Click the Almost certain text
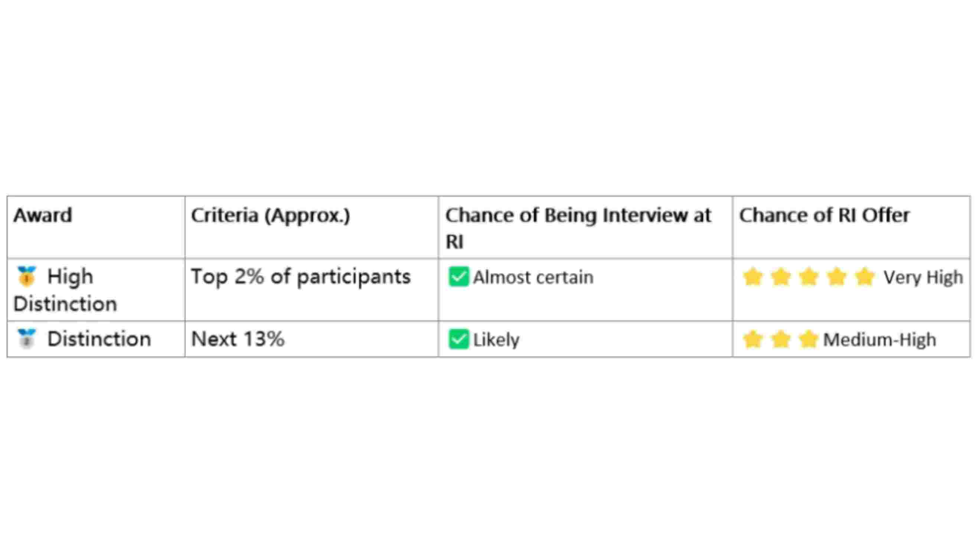The width and height of the screenshot is (980, 551). [533, 277]
